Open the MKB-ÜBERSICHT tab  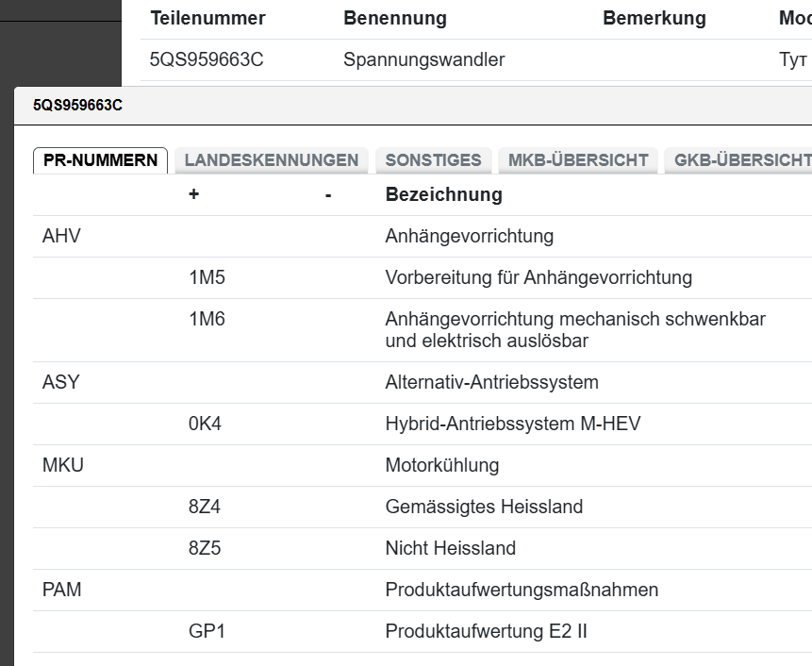pyautogui.click(x=578, y=160)
